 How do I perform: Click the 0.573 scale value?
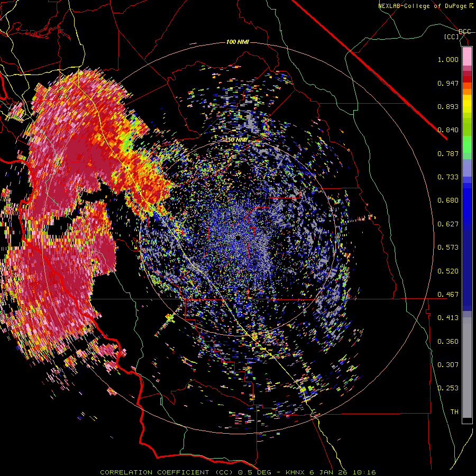pos(448,248)
